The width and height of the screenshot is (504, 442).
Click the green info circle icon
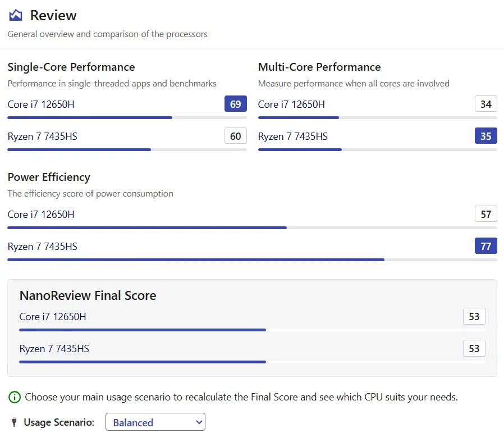[x=15, y=397]
